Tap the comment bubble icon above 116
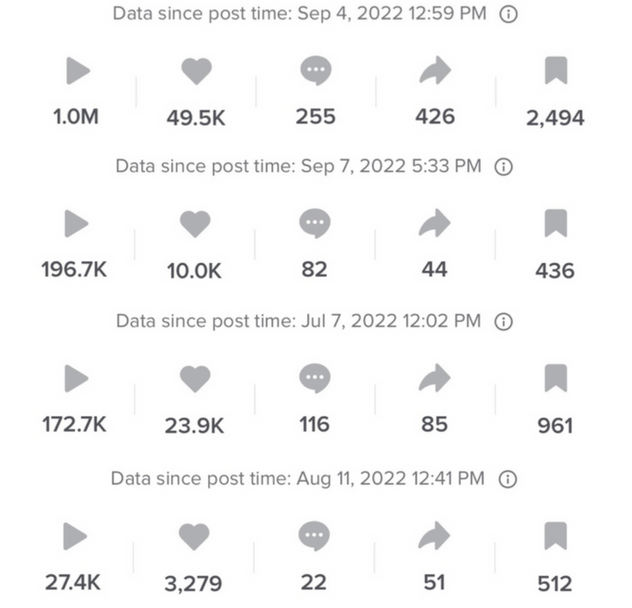 [315, 378]
